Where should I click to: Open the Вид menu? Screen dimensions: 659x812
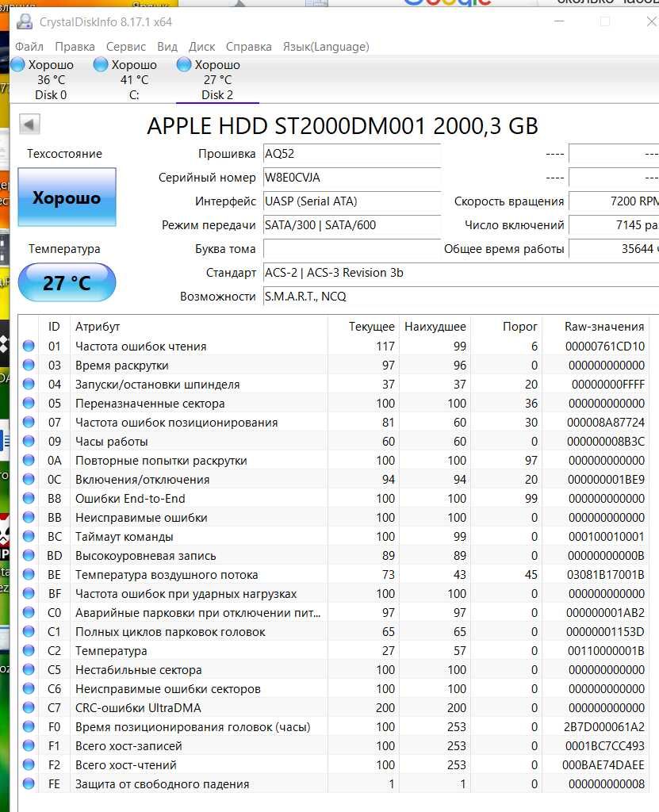167,47
